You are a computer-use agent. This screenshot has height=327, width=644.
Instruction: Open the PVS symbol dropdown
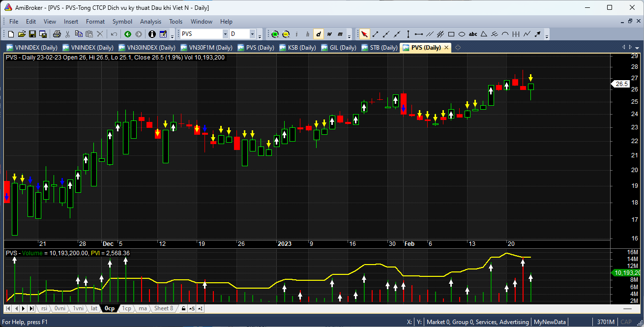(x=225, y=34)
